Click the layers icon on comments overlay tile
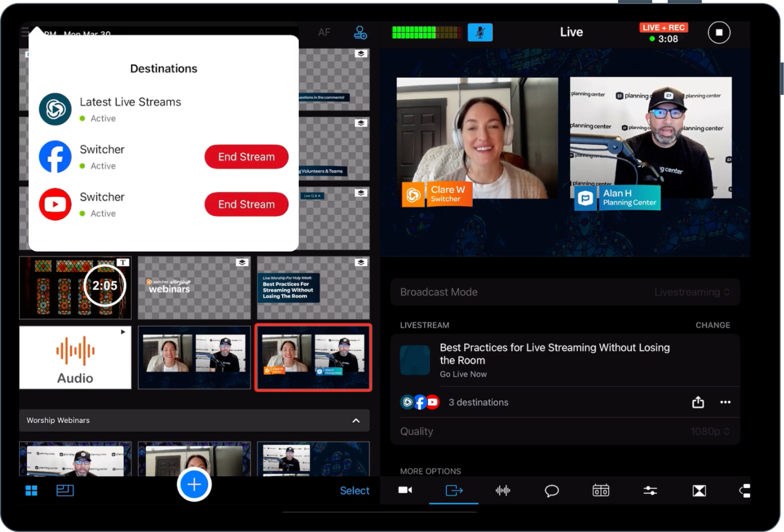Viewport: 784px width, 532px height. 361,54
